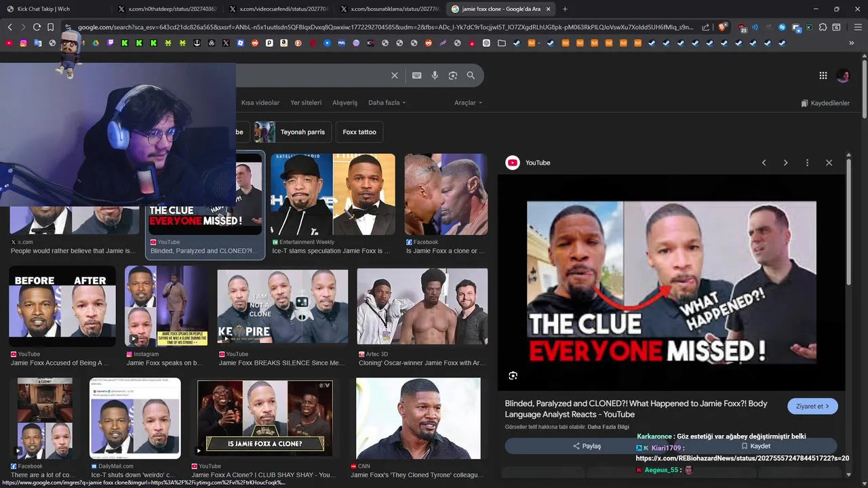Viewport: 868px width, 488px height.
Task: Select Foxx tattoo suggestion chip
Action: click(x=359, y=132)
